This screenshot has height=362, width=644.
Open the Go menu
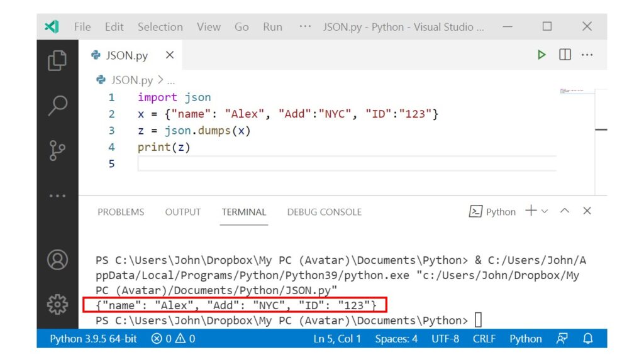point(241,27)
